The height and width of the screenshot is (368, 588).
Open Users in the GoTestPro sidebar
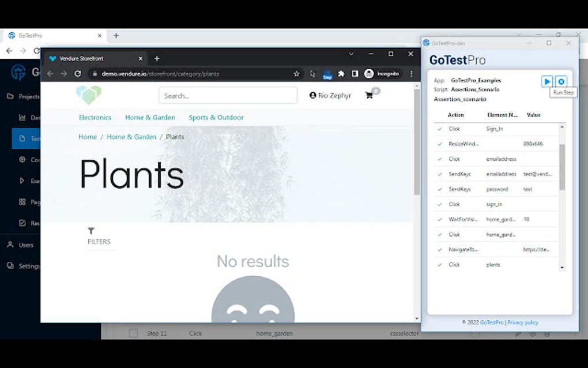coord(20,245)
